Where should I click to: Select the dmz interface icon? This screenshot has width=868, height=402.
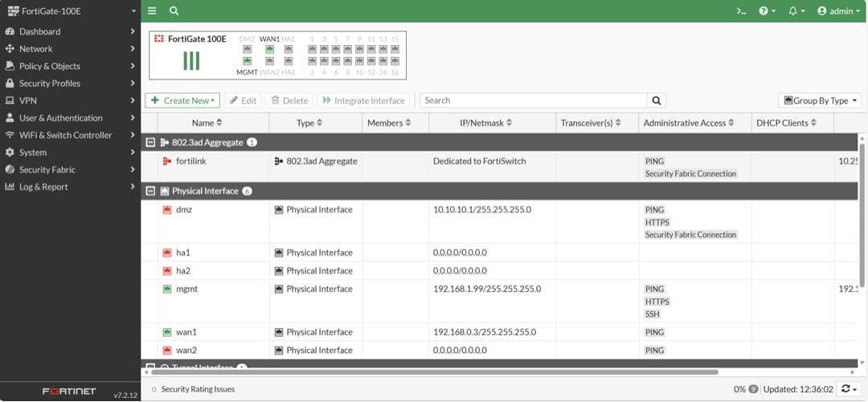[166, 210]
